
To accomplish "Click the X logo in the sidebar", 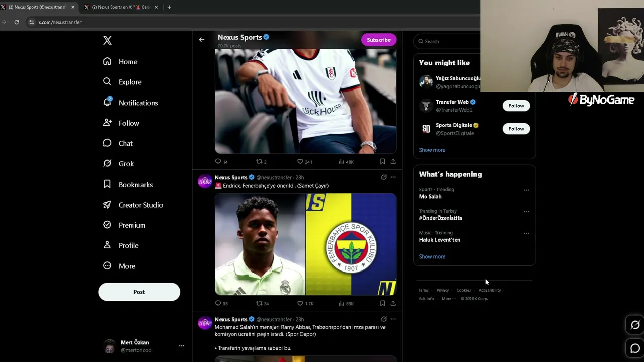I will [x=107, y=41].
